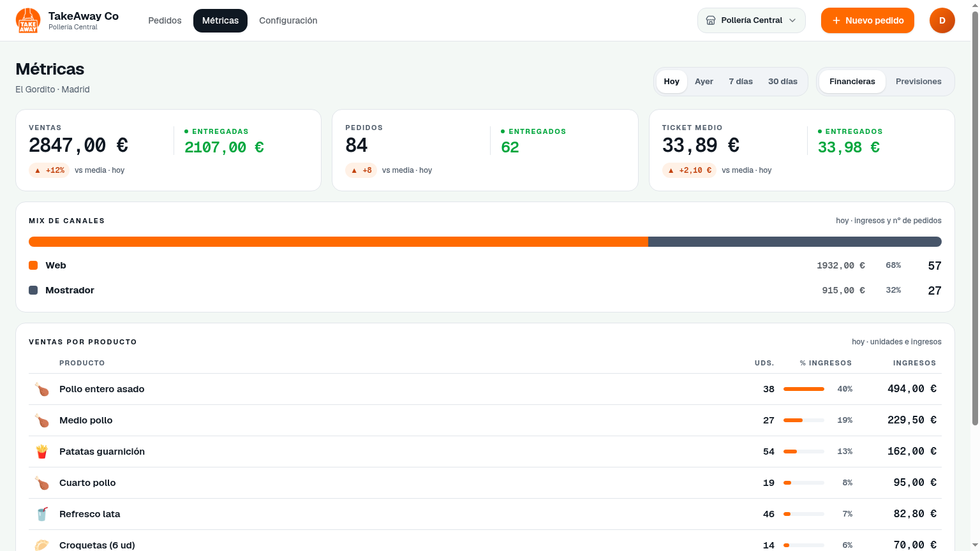Click the Refresco lata drink icon
This screenshot has width=980, height=551.
point(42,514)
